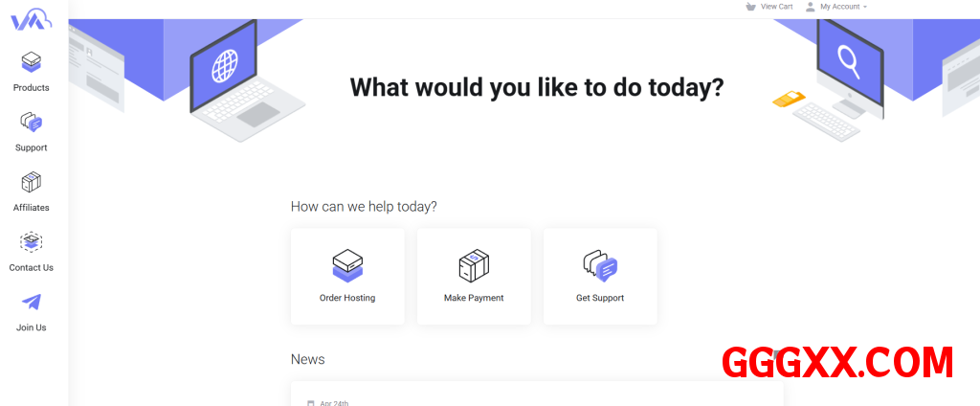Click the Contact Us text label
Image resolution: width=980 pixels, height=406 pixels.
[32, 268]
